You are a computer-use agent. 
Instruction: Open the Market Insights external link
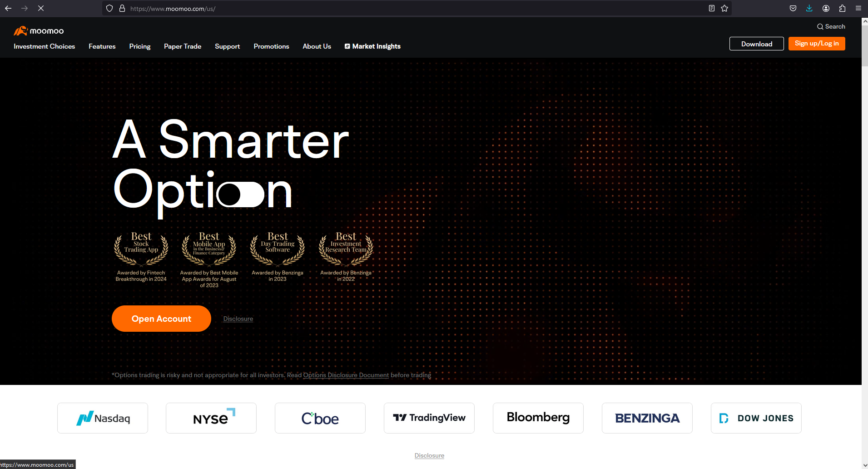tap(372, 46)
